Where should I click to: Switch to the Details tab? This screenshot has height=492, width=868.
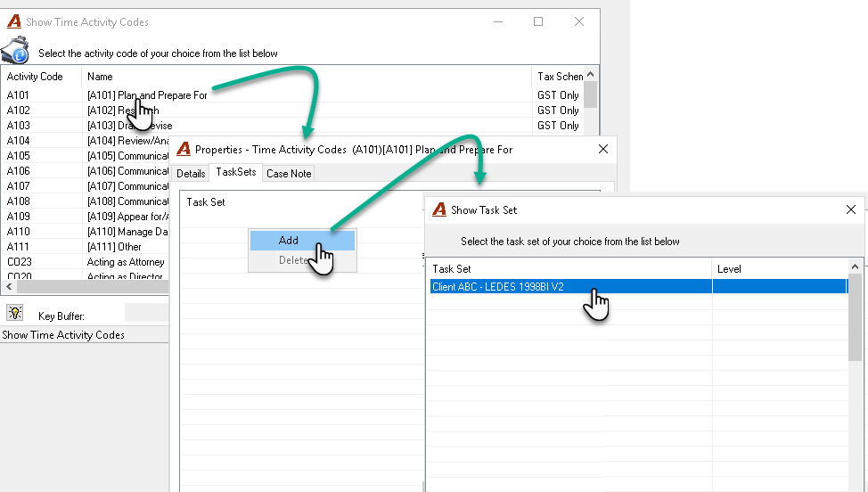click(x=191, y=173)
